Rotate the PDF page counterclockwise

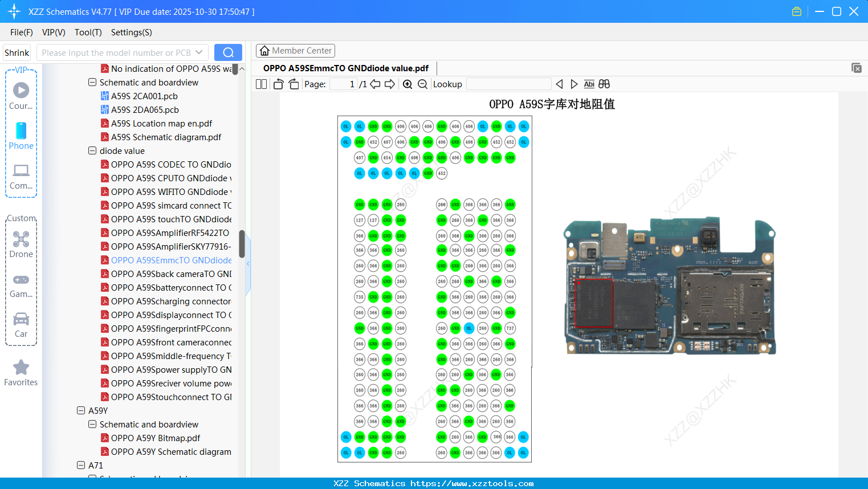(x=278, y=84)
